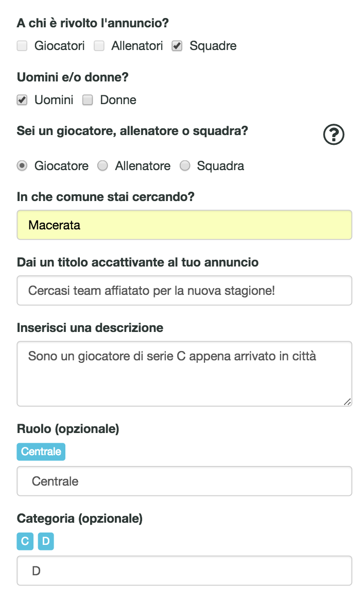Image resolution: width=364 pixels, height=599 pixels.
Task: Click the comune field containing Macerata
Action: [x=184, y=225]
